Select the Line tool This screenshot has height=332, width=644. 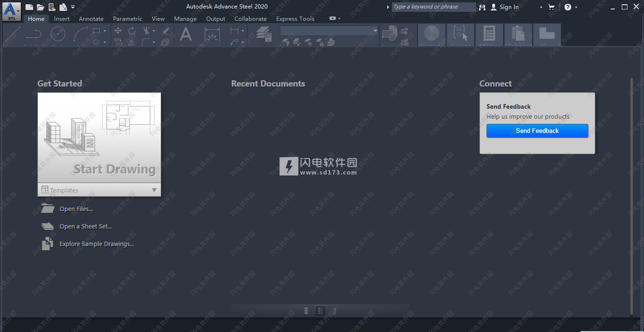[x=12, y=35]
